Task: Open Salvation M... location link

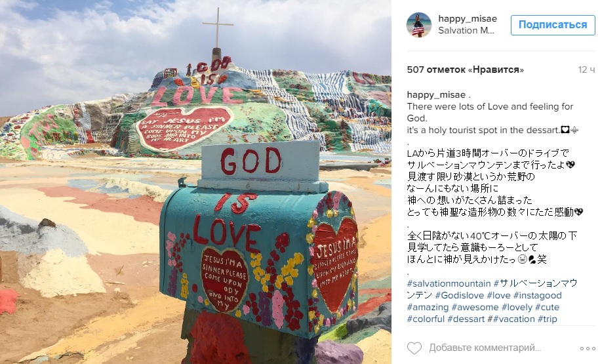Action: [x=466, y=30]
